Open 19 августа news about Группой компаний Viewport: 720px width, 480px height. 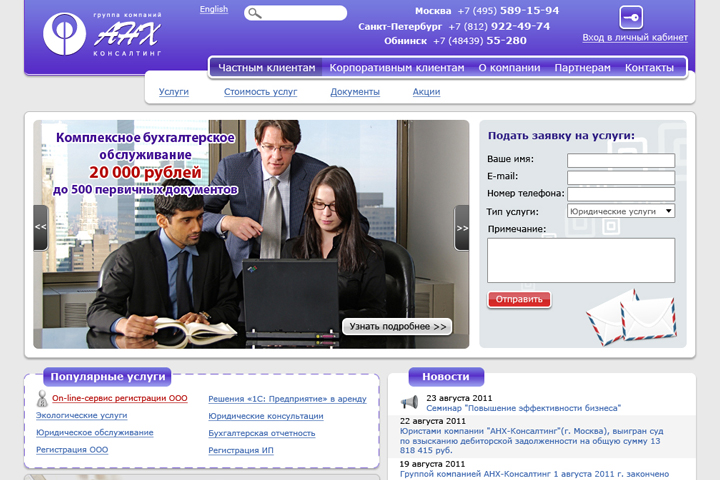pos(534,474)
